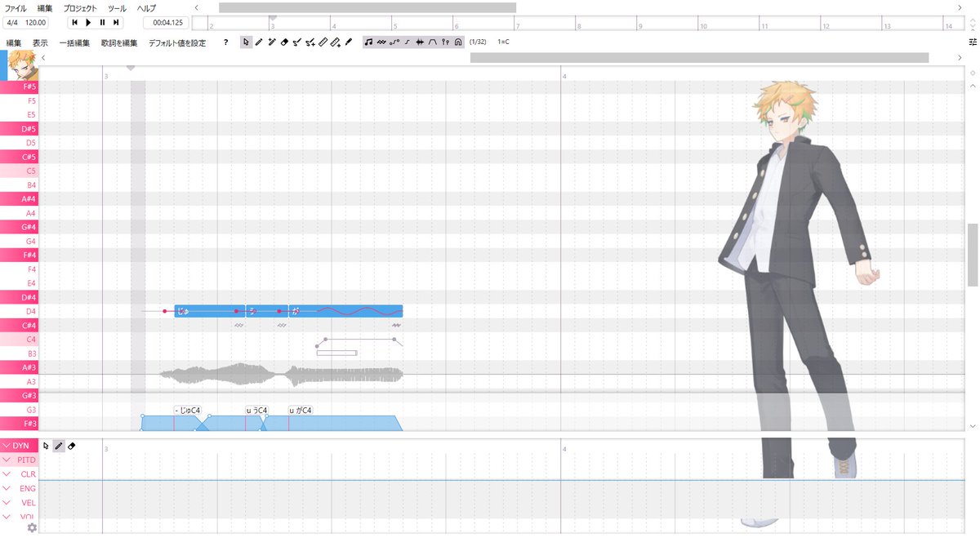This screenshot has width=980, height=551.
Task: Click the scroll left arrow on top timeline
Action: 197,7
